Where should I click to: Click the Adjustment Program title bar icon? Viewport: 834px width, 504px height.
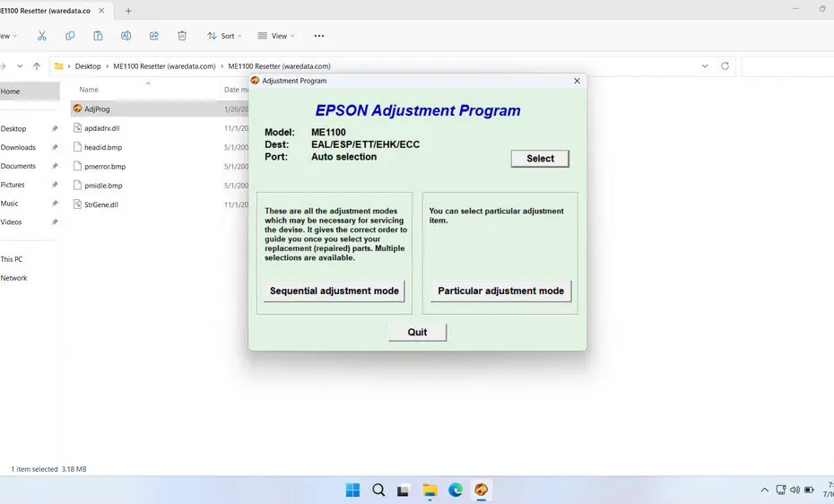(255, 81)
